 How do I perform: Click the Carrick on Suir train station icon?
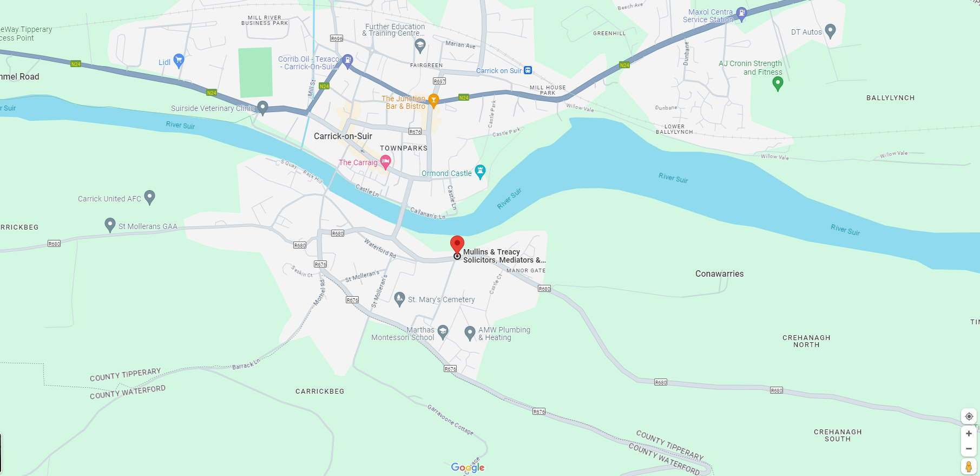click(528, 70)
